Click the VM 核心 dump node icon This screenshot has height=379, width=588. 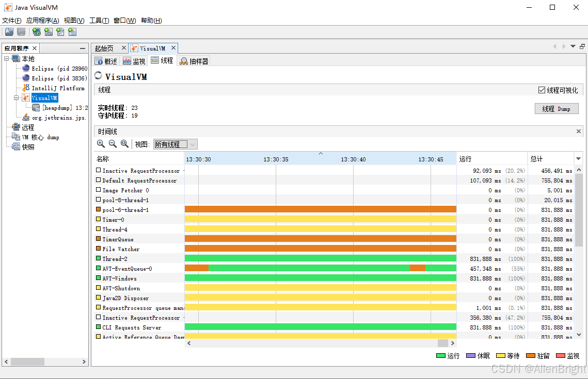(x=16, y=137)
